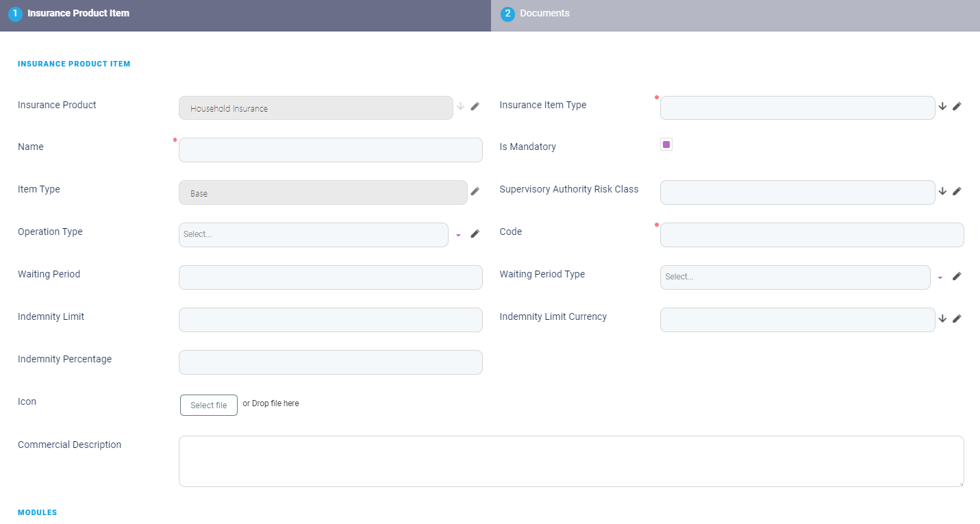980x524 pixels.
Task: Click pencil edit icon next to Item Type
Action: (475, 191)
